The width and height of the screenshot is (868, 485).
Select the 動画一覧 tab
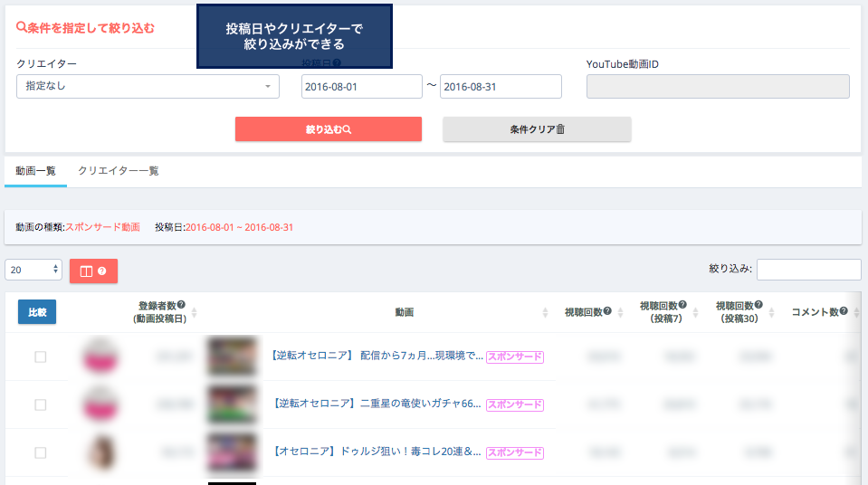35,170
